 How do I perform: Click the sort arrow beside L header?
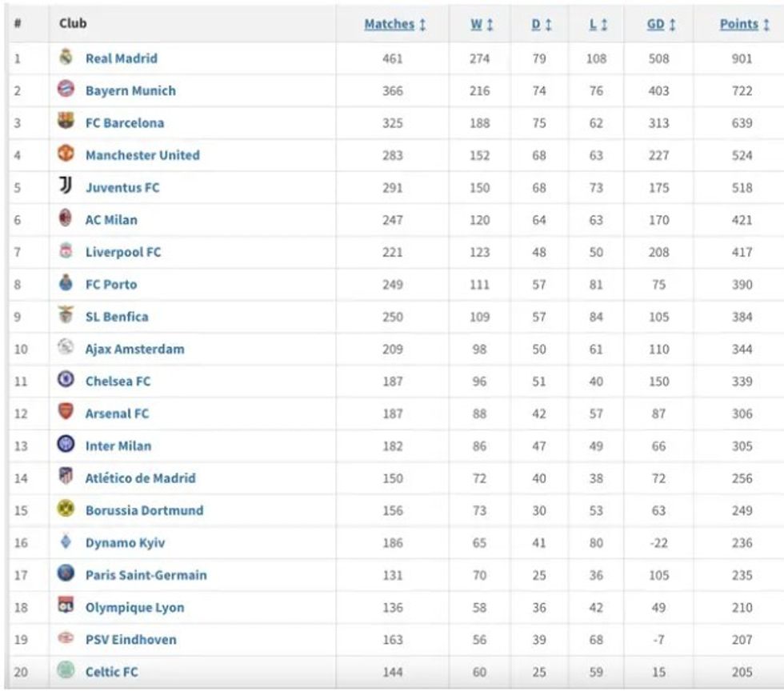[x=606, y=24]
